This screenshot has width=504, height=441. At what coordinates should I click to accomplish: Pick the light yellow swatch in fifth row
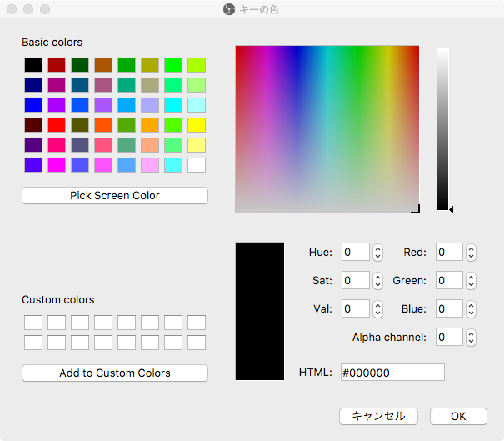pyautogui.click(x=197, y=145)
